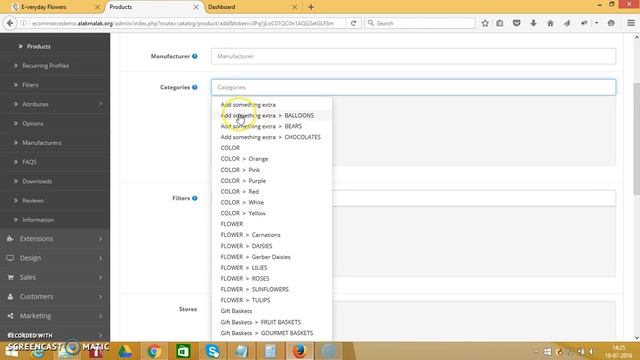This screenshot has width=640, height=360.
Task: Expand the Customers sidebar menu
Action: (x=55, y=296)
